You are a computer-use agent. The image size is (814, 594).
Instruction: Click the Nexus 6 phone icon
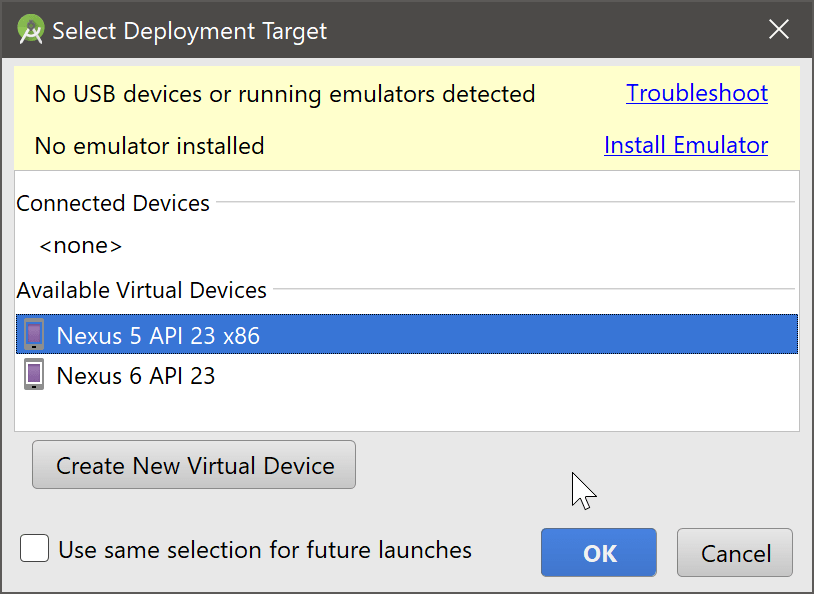point(34,374)
